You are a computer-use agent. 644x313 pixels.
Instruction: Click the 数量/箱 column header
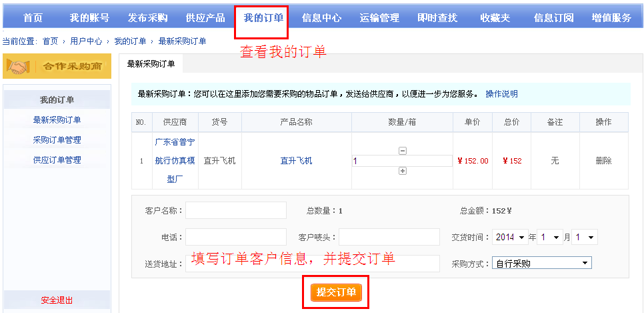(x=402, y=122)
